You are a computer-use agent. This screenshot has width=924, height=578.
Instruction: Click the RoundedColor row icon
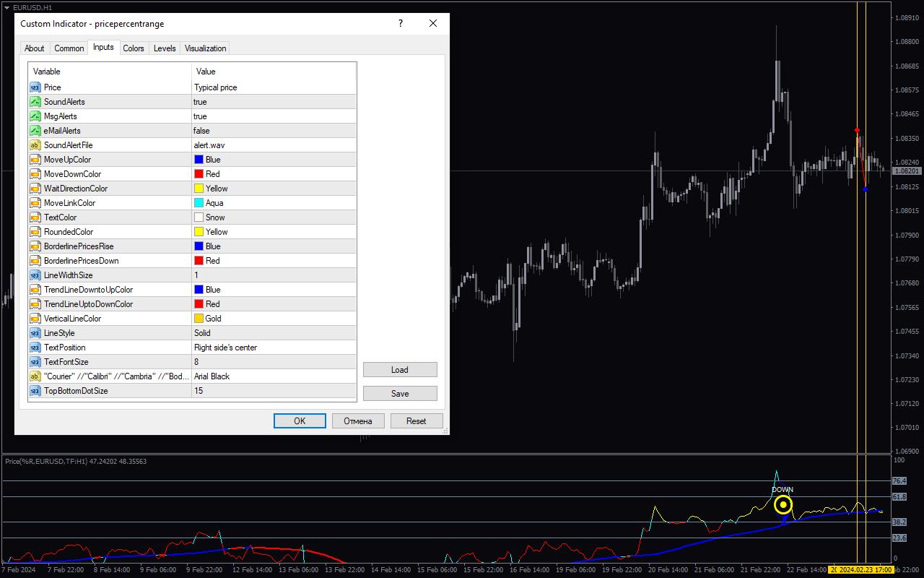pyautogui.click(x=35, y=232)
